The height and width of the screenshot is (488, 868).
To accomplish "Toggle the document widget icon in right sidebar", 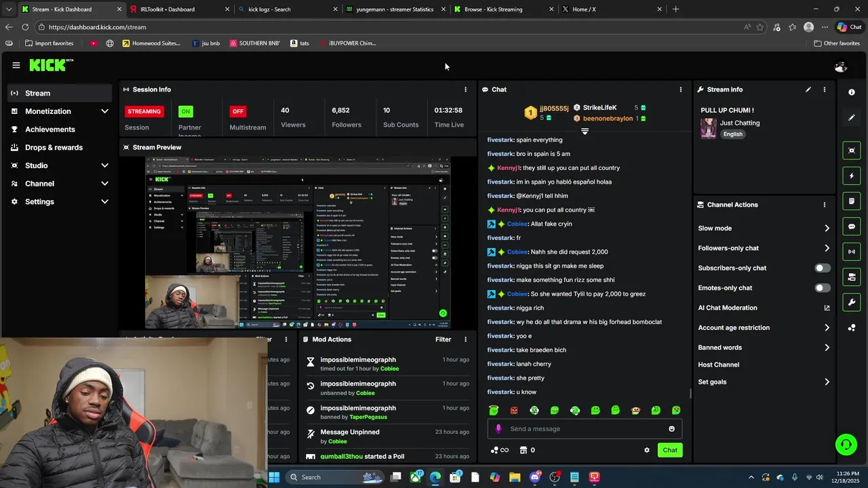I will tap(852, 201).
